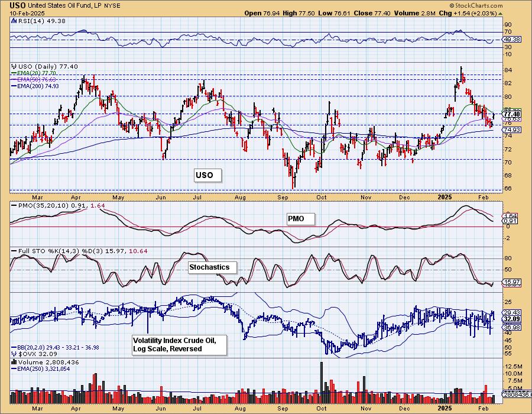Click the bar icon beside Volume 2,808,436
The width and height of the screenshot is (532, 414).
coord(14,363)
